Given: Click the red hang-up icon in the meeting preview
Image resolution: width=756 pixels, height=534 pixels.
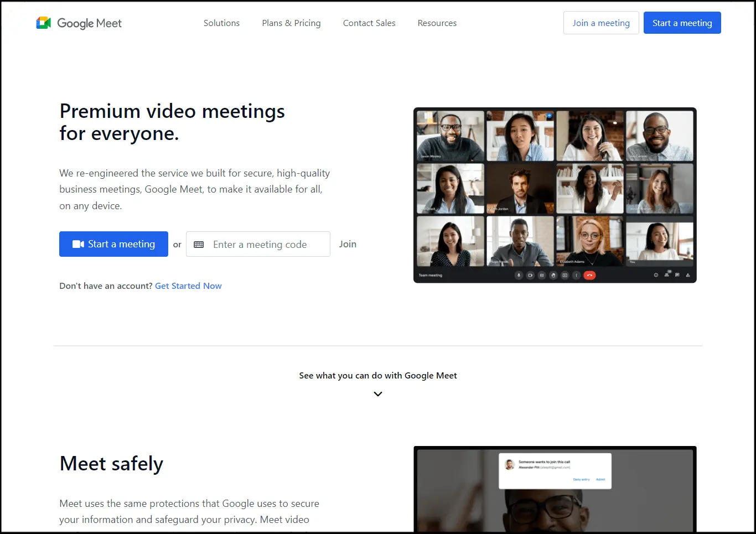Looking at the screenshot, I should [589, 275].
